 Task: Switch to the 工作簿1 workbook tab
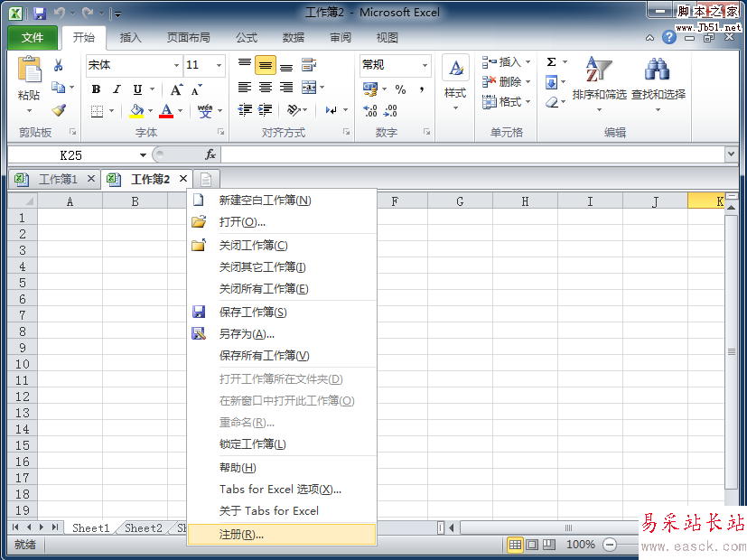click(x=57, y=179)
